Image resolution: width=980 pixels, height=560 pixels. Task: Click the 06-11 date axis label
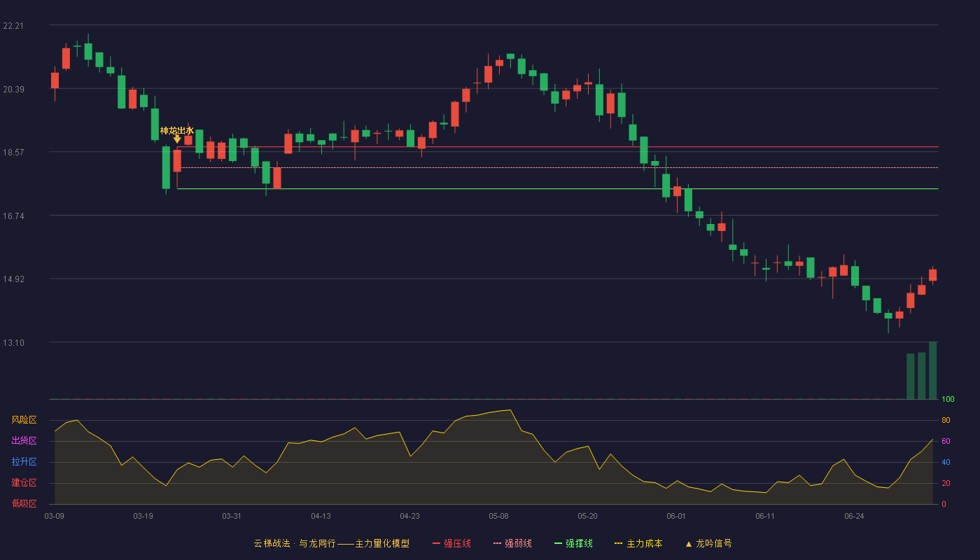point(765,516)
